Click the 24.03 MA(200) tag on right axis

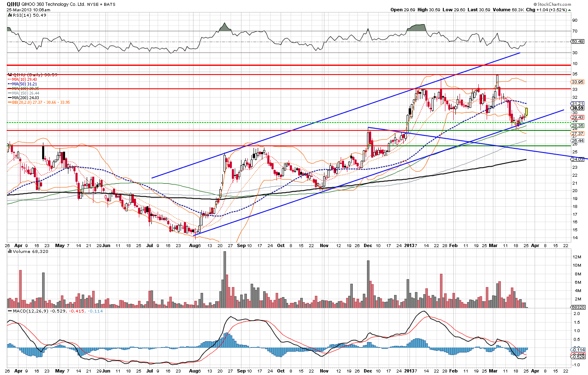(578, 159)
